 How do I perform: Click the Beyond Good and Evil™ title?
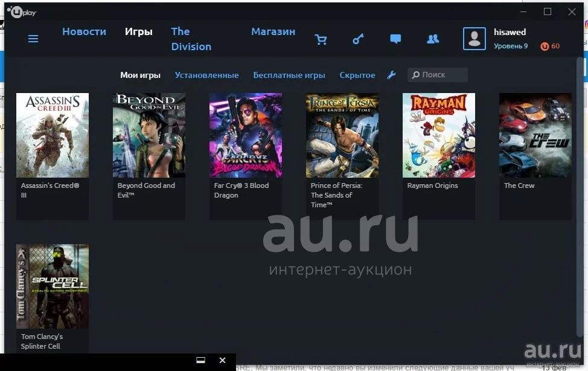pos(146,190)
